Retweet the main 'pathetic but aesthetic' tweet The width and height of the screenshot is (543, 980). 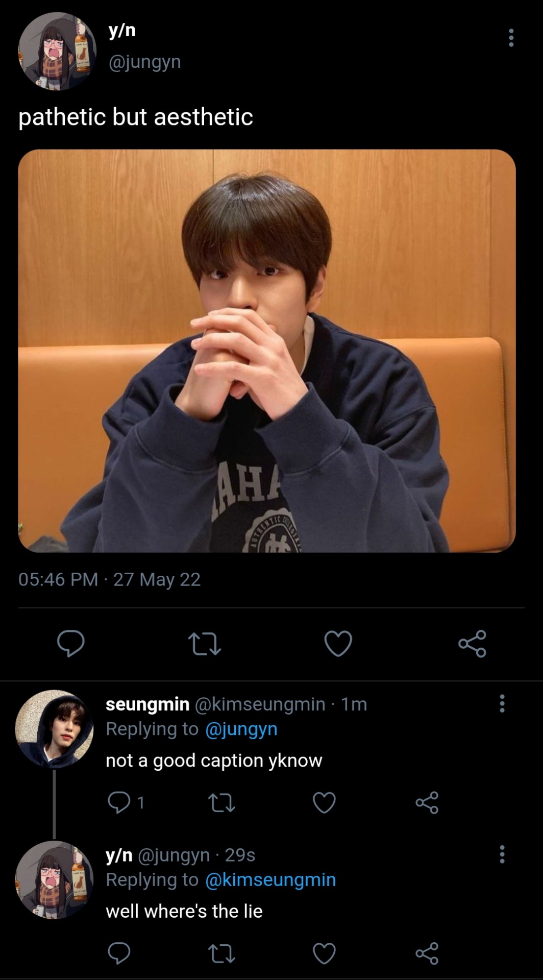(204, 643)
